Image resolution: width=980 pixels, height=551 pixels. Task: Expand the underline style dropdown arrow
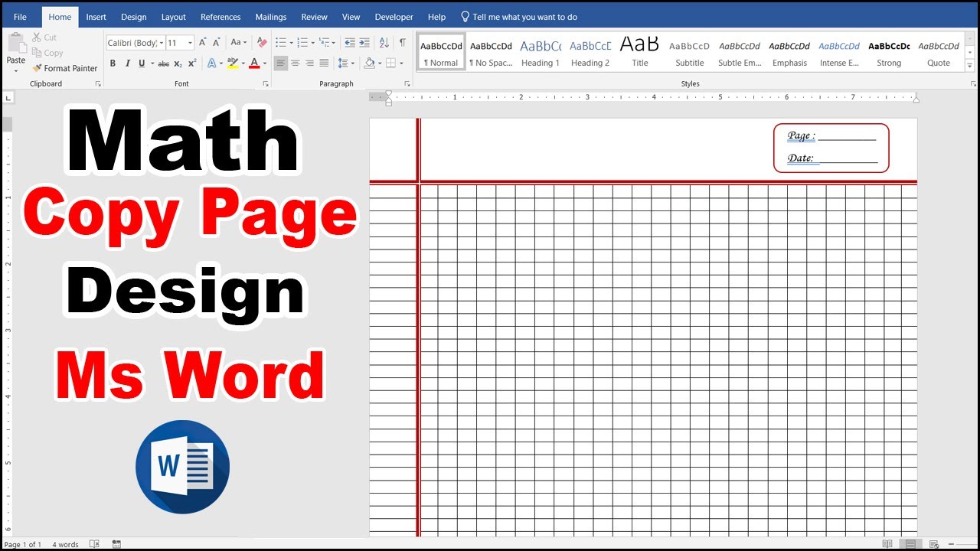(x=152, y=64)
